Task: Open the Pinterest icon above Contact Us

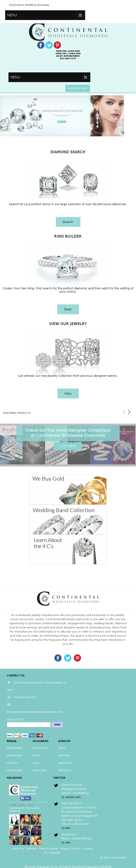Action: (x=78, y=658)
